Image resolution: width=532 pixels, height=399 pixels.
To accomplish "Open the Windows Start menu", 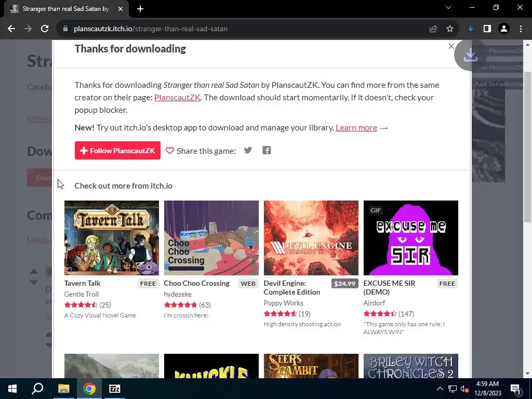I will [12, 389].
